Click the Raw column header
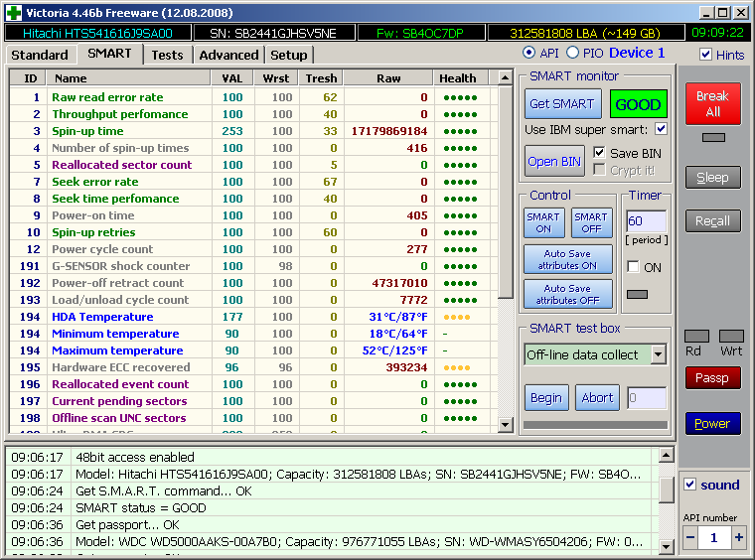755x560 pixels. (x=388, y=77)
